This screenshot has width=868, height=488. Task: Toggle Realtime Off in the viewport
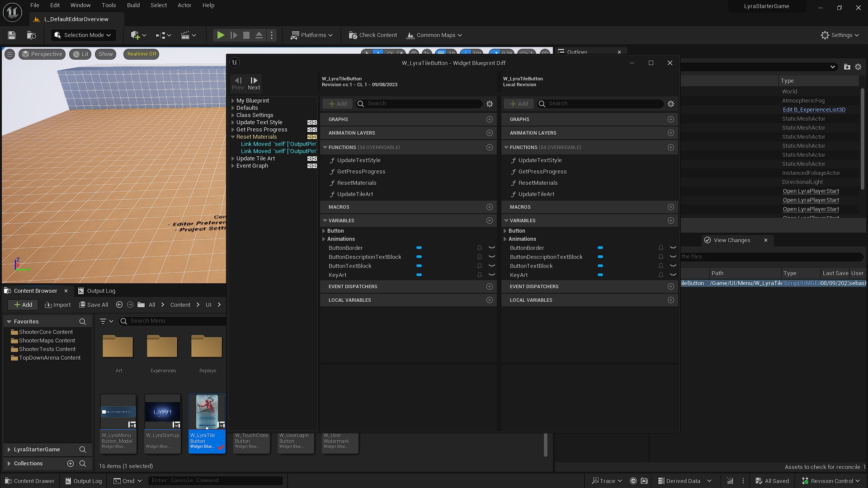141,54
